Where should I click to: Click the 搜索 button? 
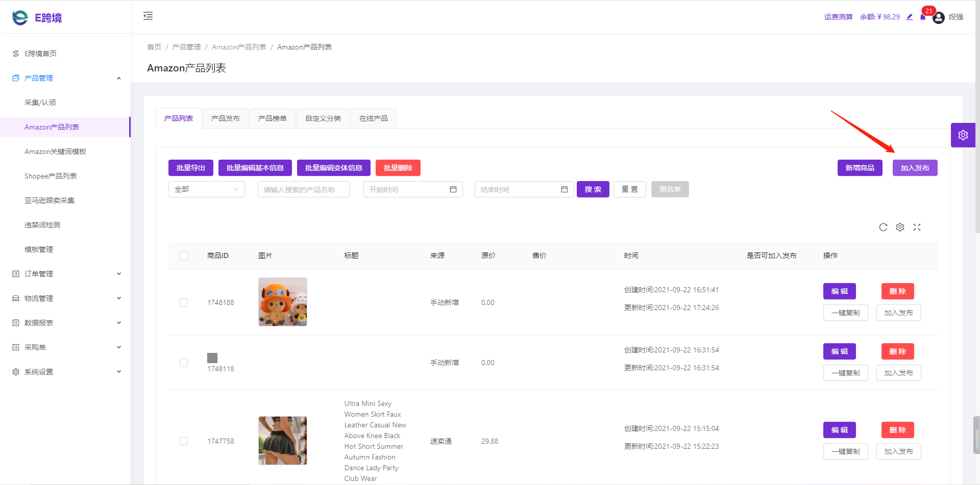coord(593,189)
